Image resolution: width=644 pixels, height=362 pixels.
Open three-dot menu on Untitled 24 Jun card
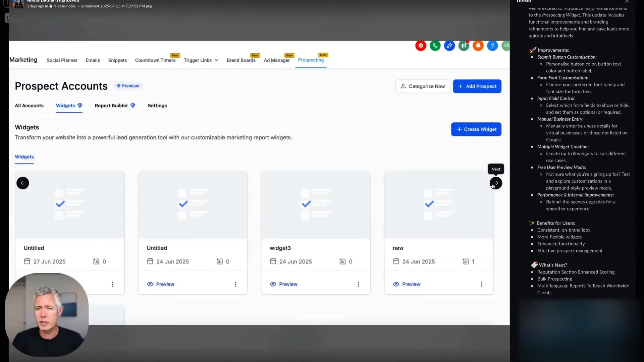click(235, 284)
